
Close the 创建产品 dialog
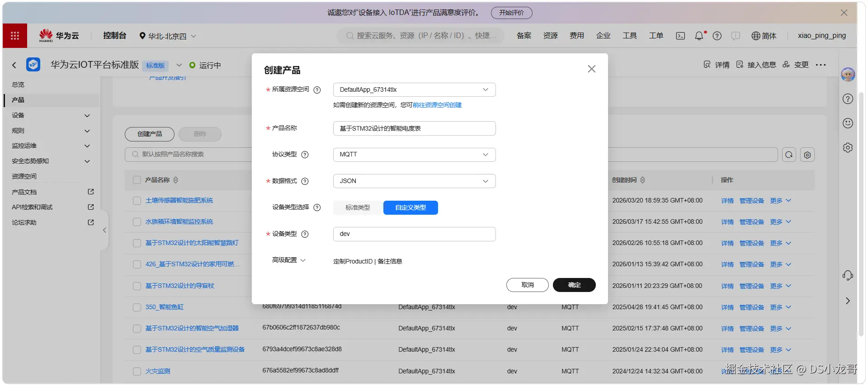591,69
